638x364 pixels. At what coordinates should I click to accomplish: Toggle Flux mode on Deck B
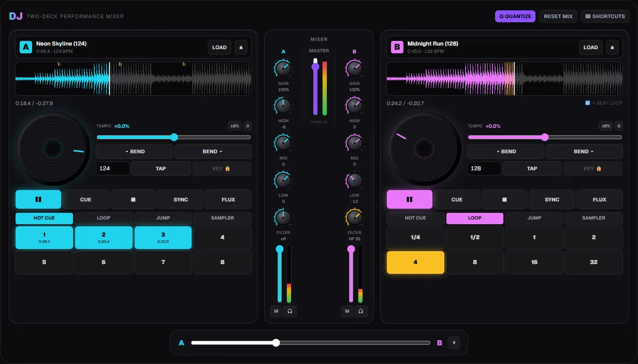click(600, 199)
